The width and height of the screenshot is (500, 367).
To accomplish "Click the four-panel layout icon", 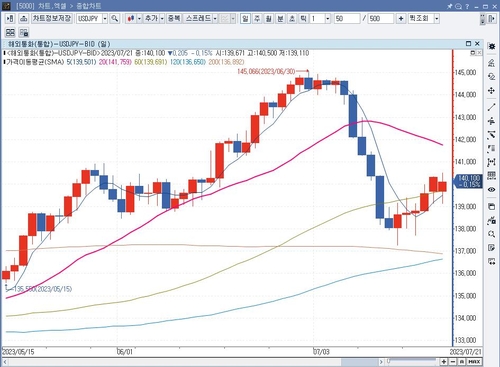I will click(x=10, y=32).
